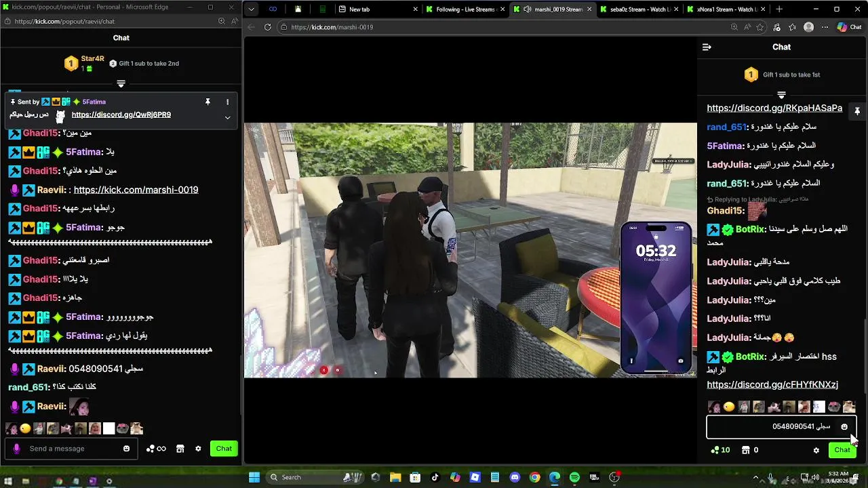Click Gift 1 sub to take 2nd
The height and width of the screenshot is (488, 868).
pos(144,64)
